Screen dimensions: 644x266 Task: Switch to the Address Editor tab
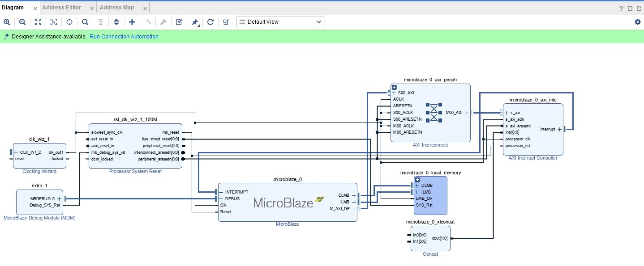point(62,8)
